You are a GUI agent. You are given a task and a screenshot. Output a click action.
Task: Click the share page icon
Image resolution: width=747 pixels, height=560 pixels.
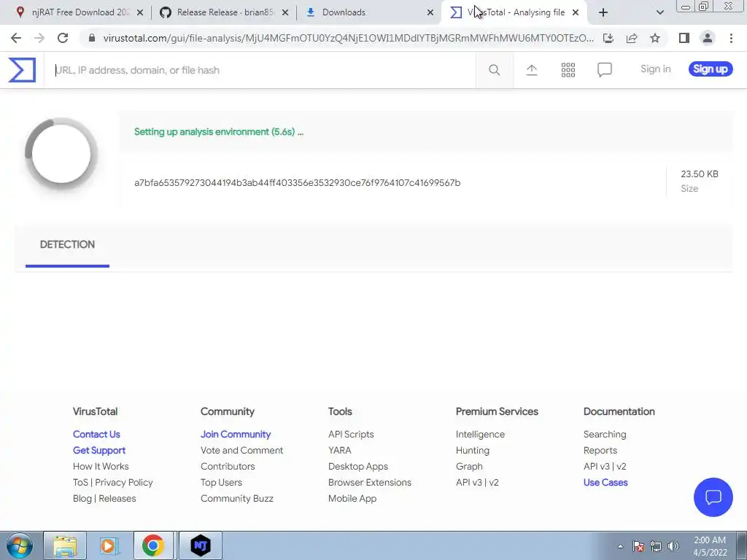(632, 38)
